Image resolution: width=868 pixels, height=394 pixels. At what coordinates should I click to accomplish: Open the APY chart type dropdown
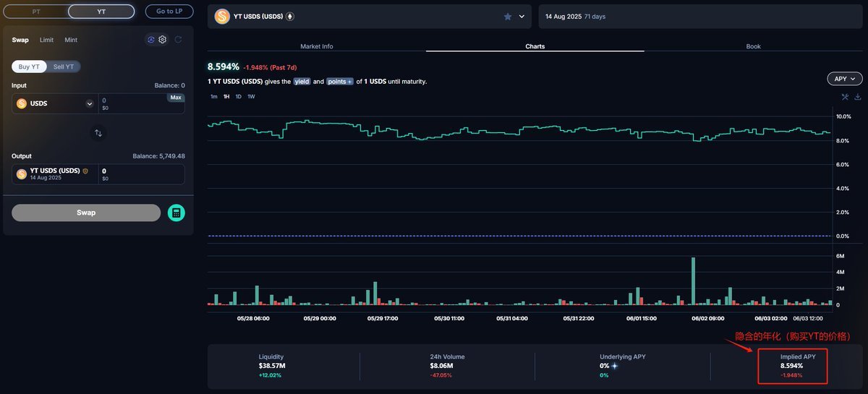click(x=844, y=79)
